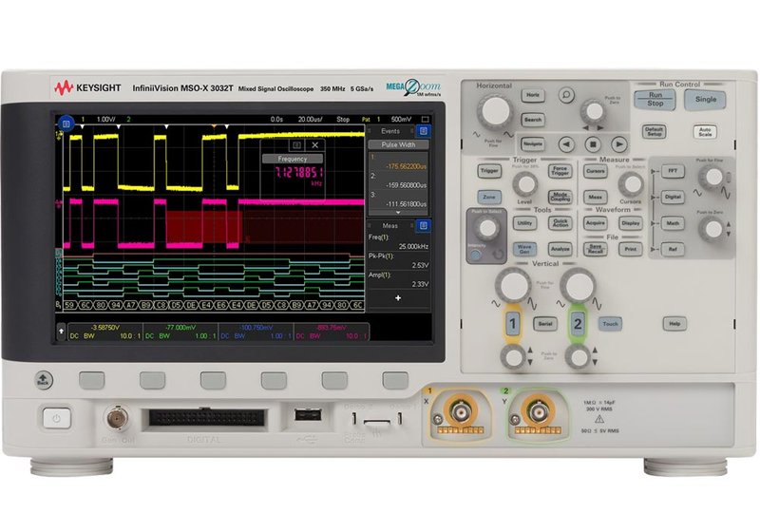This screenshot has width=760, height=532.
Task: Expand the events list down arrow
Action: click(398, 213)
